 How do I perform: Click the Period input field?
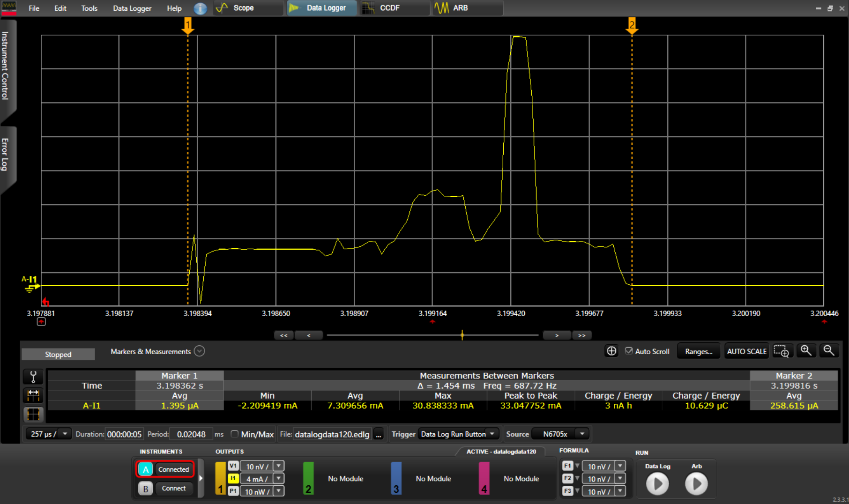coord(191,434)
